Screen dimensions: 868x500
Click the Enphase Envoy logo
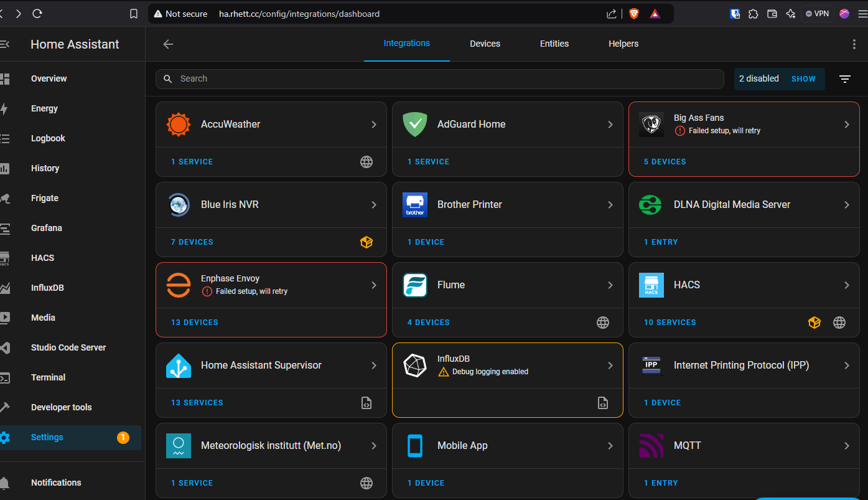point(179,285)
